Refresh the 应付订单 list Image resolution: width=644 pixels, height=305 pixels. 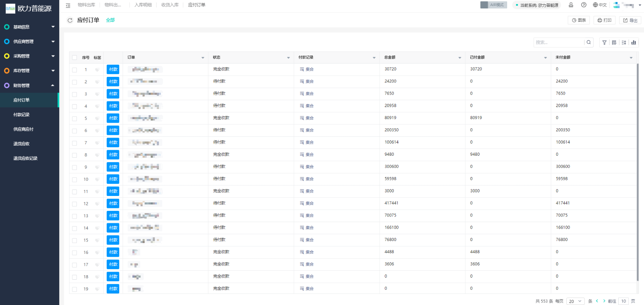[70, 20]
